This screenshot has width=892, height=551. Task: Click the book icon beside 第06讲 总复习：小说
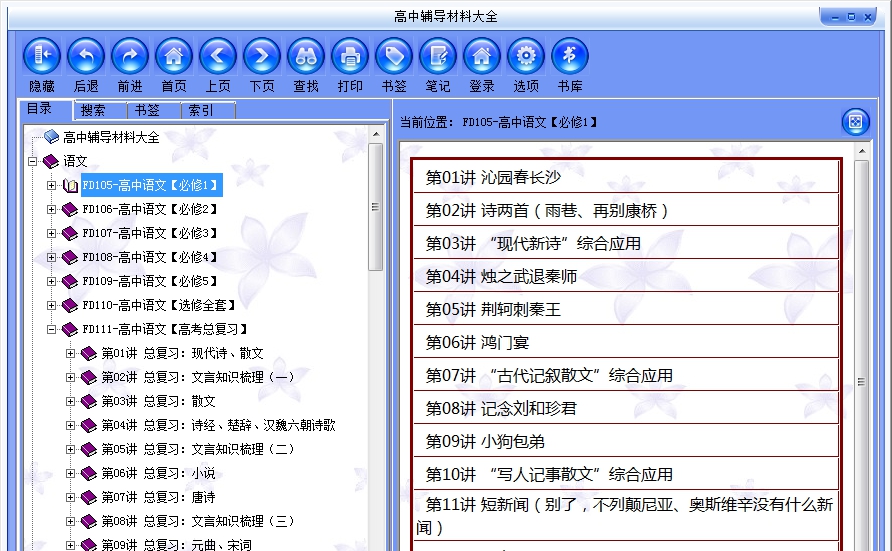(89, 473)
